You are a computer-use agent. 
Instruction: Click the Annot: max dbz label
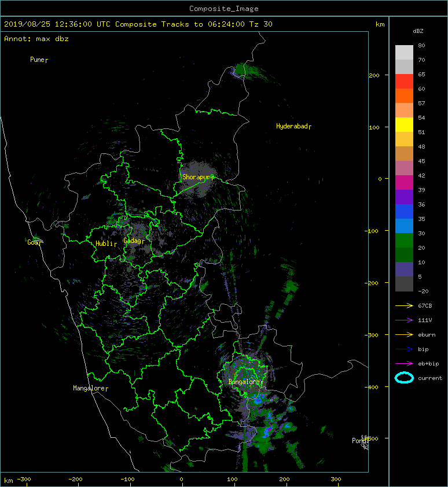tap(36, 39)
